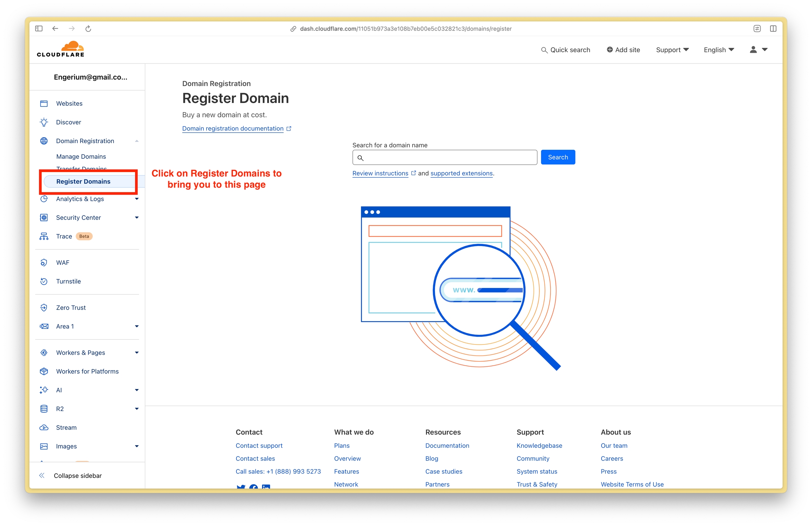Click the WAF sidebar icon
This screenshot has width=812, height=526.
(44, 263)
